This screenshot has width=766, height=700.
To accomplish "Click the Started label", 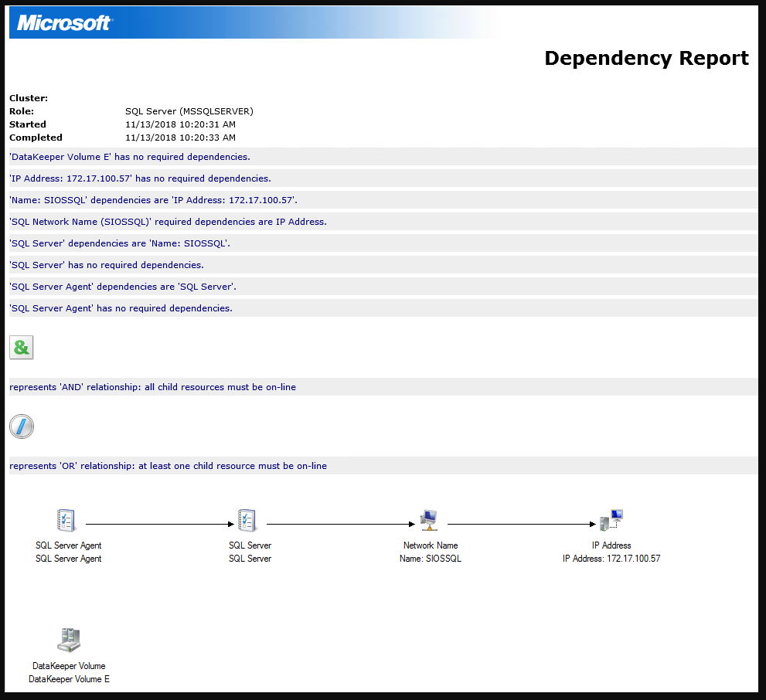I will pos(28,124).
